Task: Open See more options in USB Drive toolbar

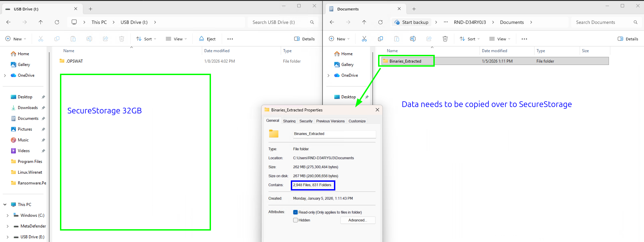Action: [230, 39]
